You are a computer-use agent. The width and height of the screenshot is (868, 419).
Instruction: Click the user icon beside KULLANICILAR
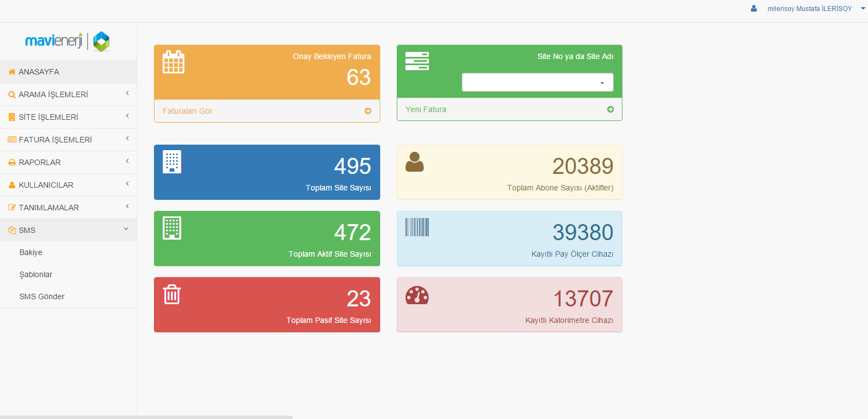[x=12, y=185]
